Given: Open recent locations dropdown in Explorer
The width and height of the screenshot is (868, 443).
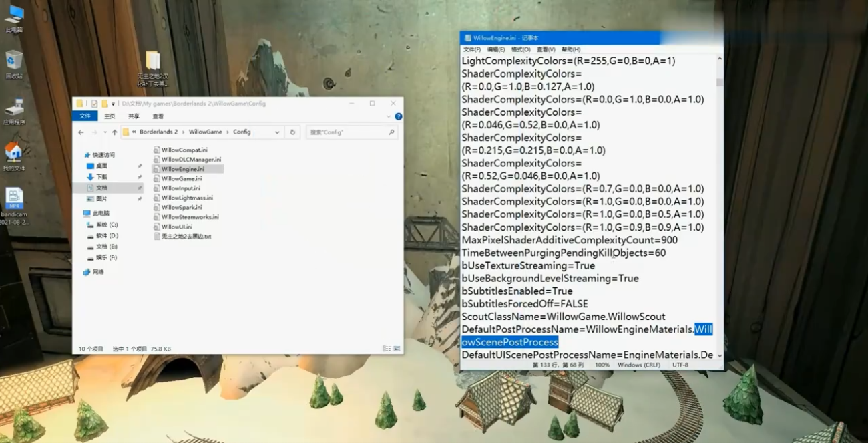Looking at the screenshot, I should pos(104,132).
